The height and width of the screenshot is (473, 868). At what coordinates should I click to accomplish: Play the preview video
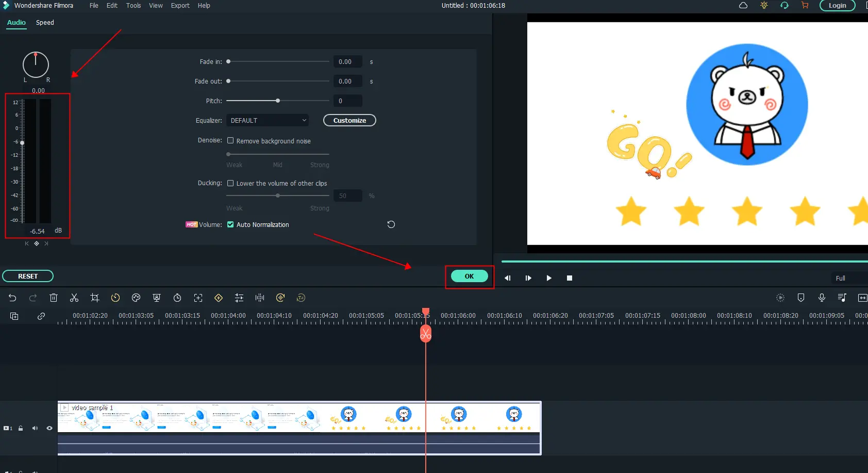(549, 278)
